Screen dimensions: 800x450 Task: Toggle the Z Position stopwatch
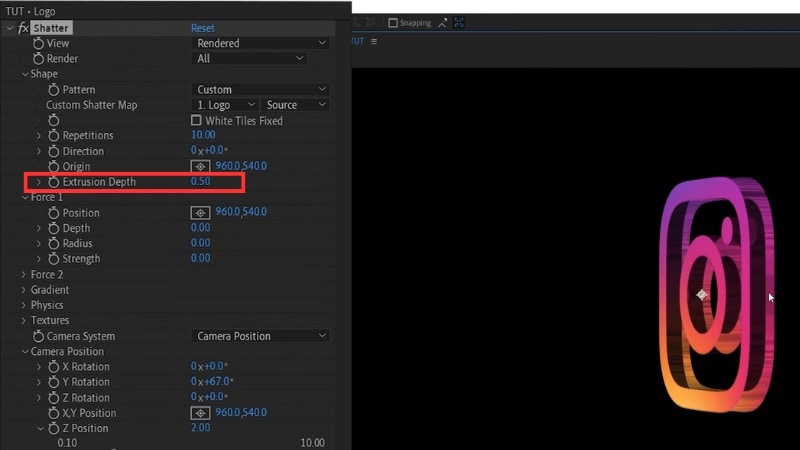coord(54,429)
